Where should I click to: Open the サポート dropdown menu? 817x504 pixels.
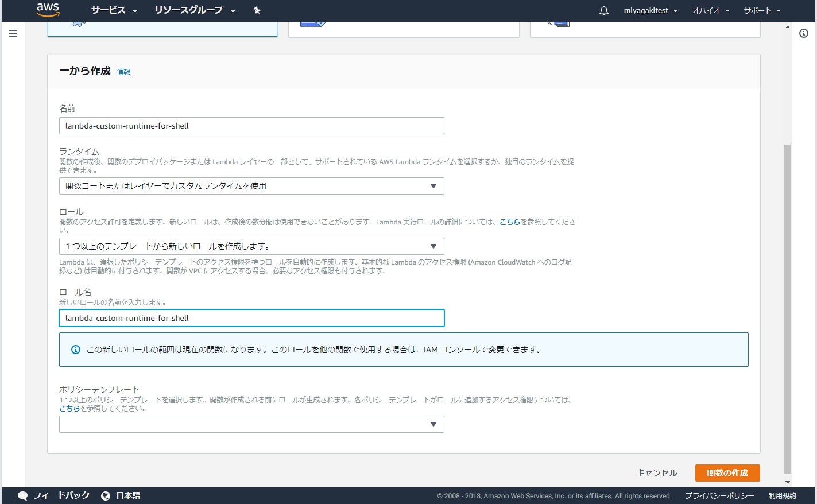pos(762,10)
